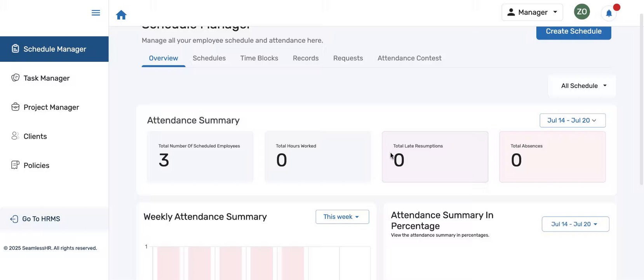
Task: Expand the All Schedule dropdown
Action: pos(583,86)
